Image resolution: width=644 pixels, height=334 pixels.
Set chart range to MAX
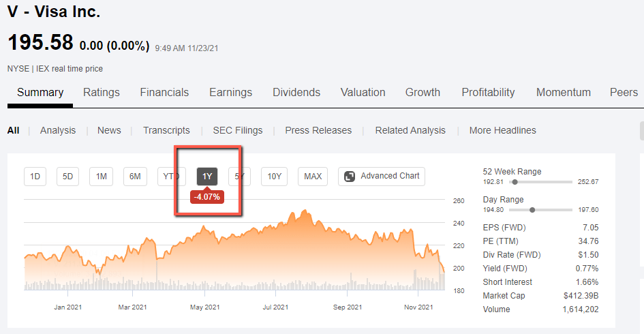(313, 177)
